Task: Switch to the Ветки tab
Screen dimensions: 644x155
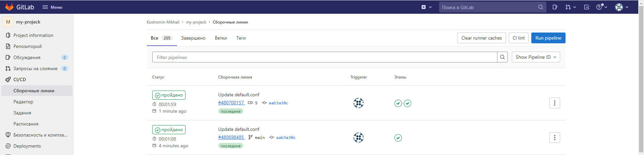Action: (221, 38)
